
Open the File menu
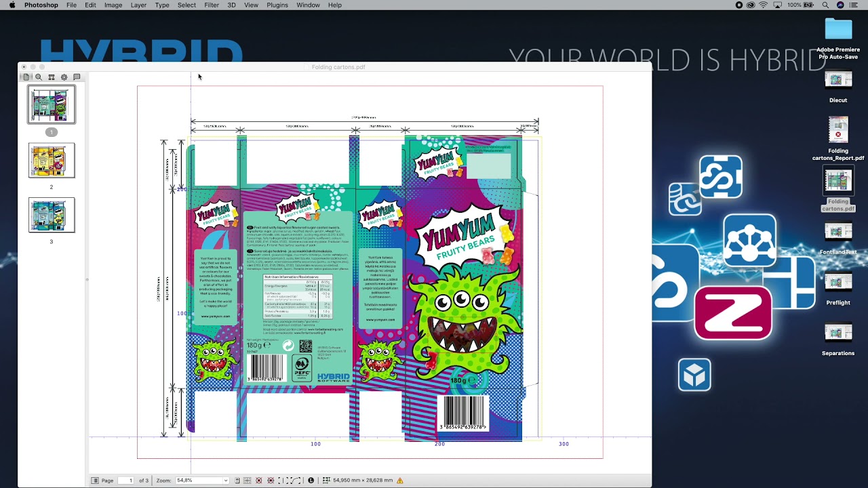pyautogui.click(x=71, y=5)
